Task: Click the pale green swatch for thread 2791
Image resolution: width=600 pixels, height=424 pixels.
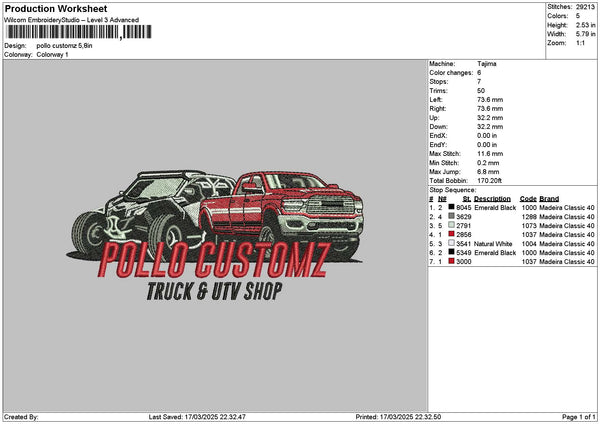Action: [452, 225]
